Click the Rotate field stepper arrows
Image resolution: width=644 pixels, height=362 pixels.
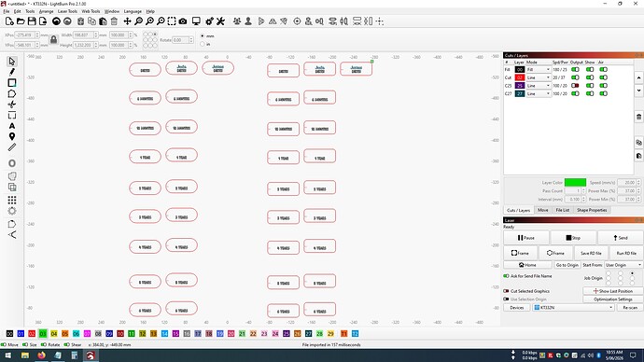pyautogui.click(x=191, y=40)
